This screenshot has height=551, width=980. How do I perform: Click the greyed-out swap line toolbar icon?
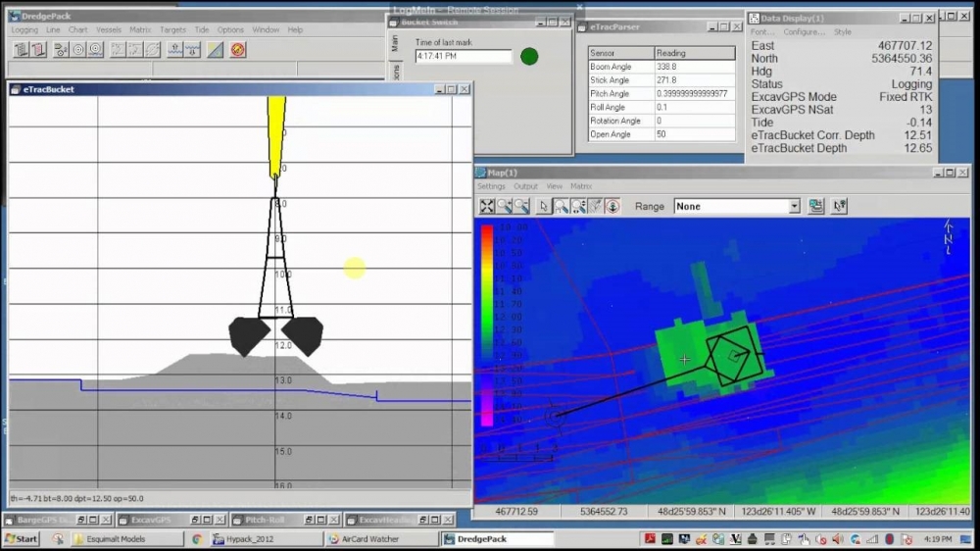click(153, 49)
